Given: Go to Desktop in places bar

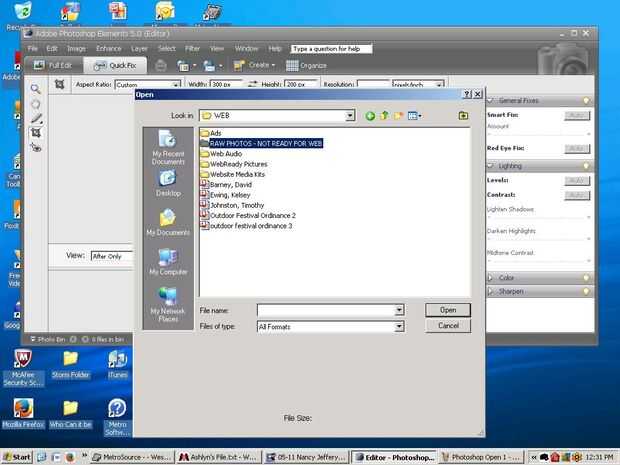Looking at the screenshot, I should [168, 183].
